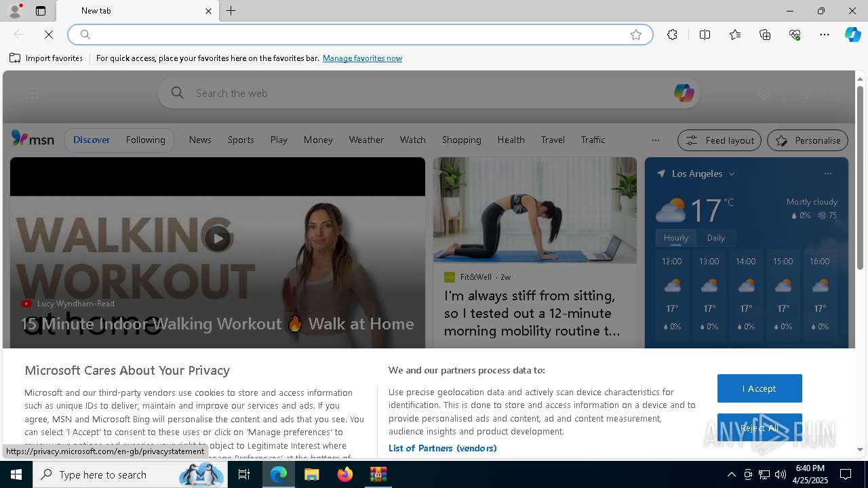Viewport: 868px width, 488px height.
Task: Select the Discover tab
Action: click(92, 140)
